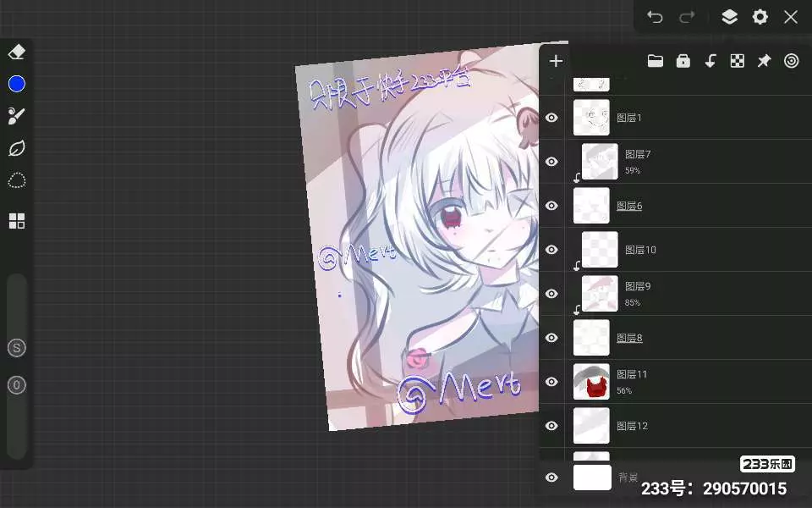Select 图层11 thumbnail with red shape
The width and height of the screenshot is (812, 508).
click(591, 382)
